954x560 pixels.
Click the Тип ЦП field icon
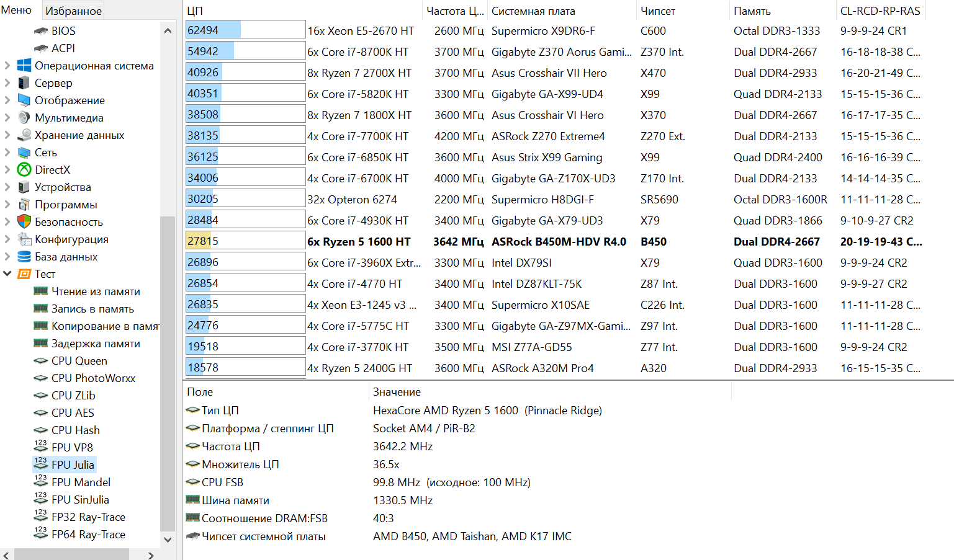[193, 411]
